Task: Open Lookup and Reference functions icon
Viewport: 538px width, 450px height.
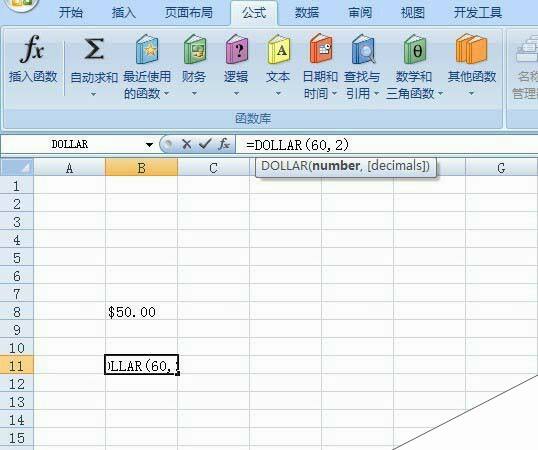Action: pyautogui.click(x=363, y=49)
